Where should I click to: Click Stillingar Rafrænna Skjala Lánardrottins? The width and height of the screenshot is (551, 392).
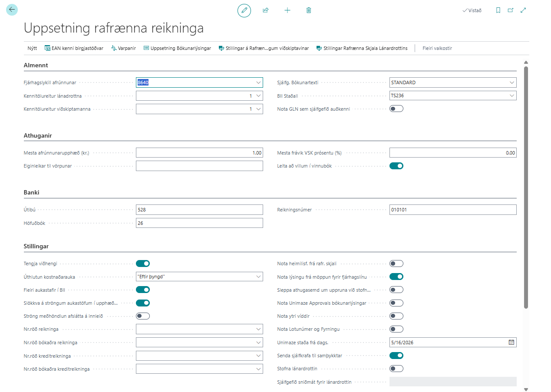[362, 48]
